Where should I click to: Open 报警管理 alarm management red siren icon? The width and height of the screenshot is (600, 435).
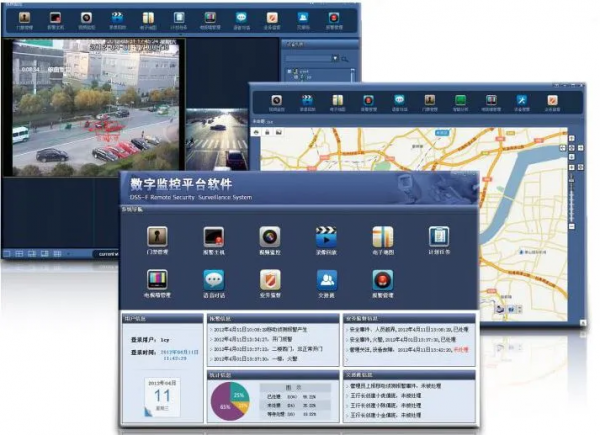(382, 280)
